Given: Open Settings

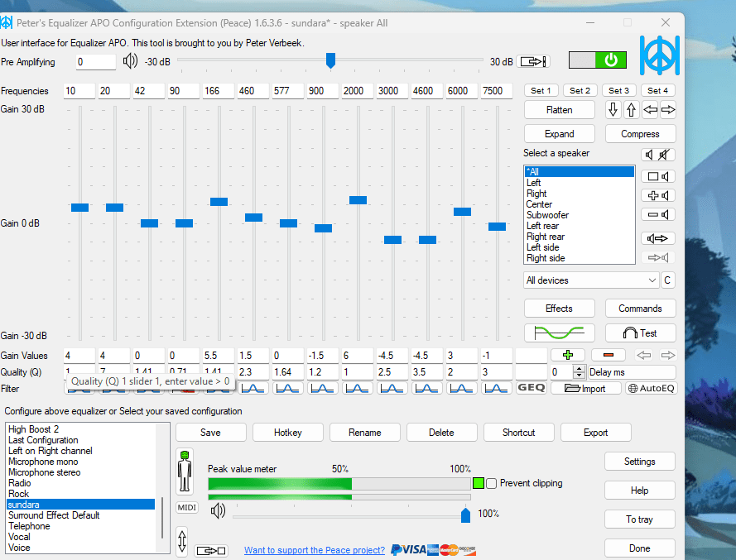Looking at the screenshot, I should [x=639, y=462].
